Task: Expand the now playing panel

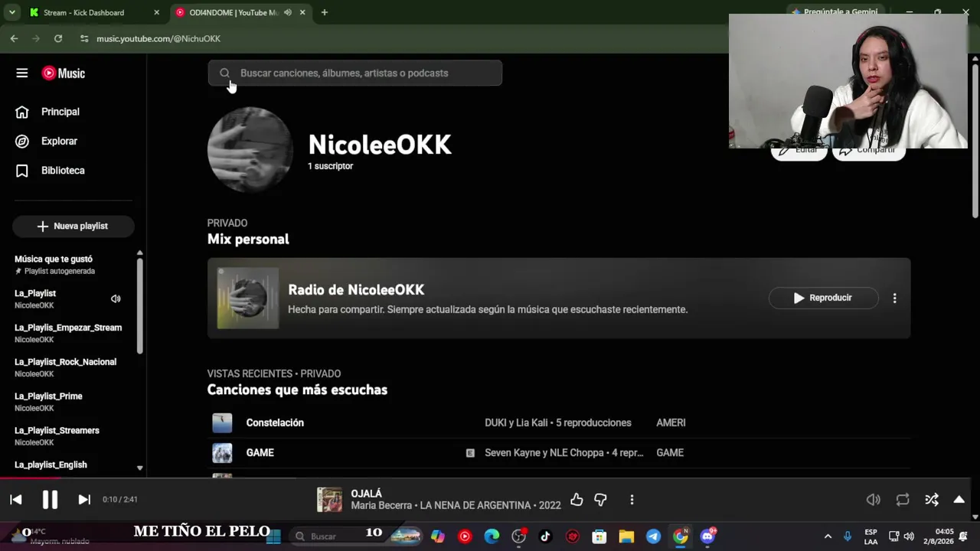Action: [x=959, y=500]
